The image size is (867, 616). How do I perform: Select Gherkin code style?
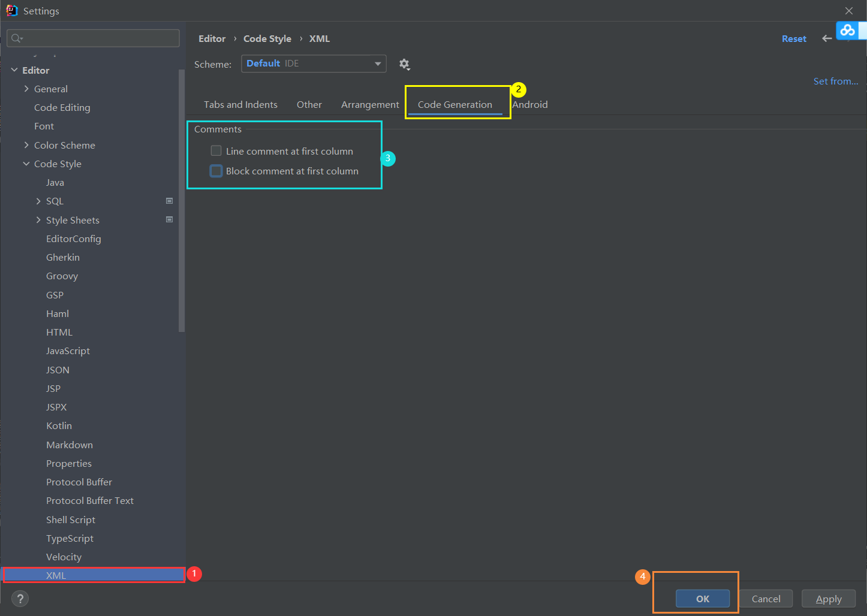(63, 257)
